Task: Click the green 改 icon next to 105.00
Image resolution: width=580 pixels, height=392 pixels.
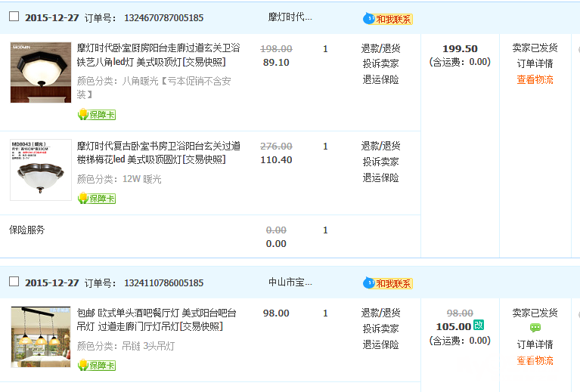Action: pyautogui.click(x=479, y=326)
